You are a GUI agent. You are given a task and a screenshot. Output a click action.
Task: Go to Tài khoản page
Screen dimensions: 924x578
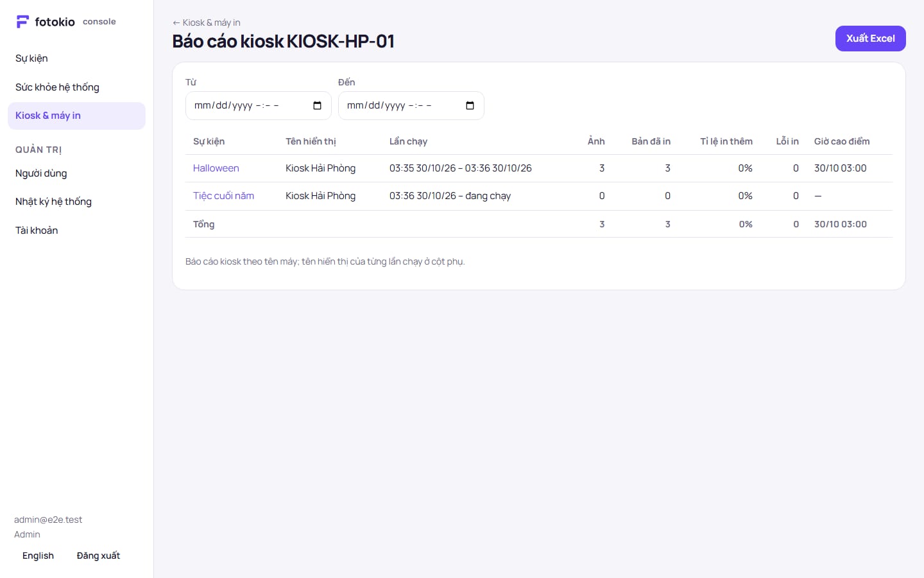pyautogui.click(x=76, y=231)
